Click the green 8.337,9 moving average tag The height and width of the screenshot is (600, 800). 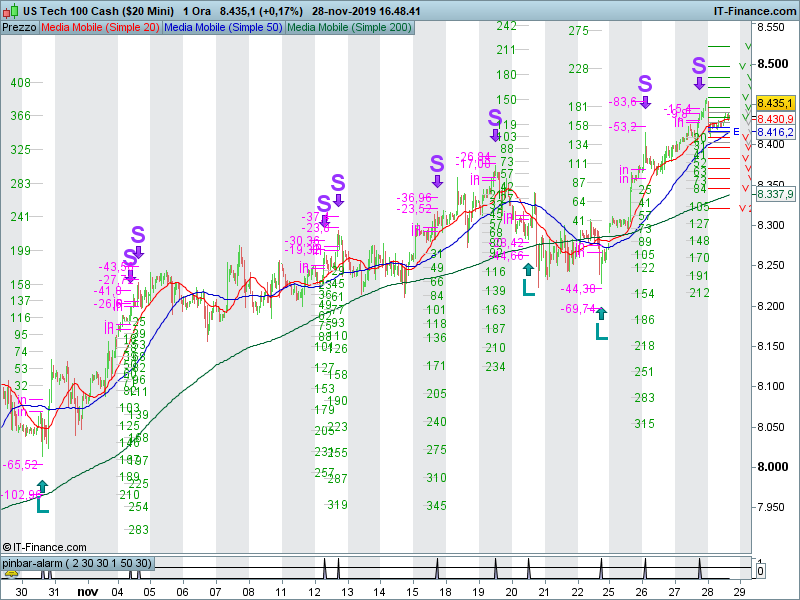(x=775, y=194)
